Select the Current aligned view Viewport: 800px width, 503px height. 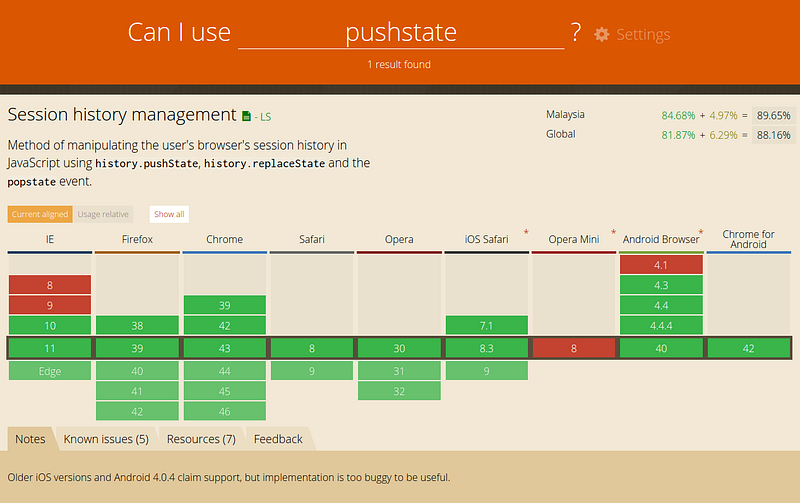pos(40,214)
